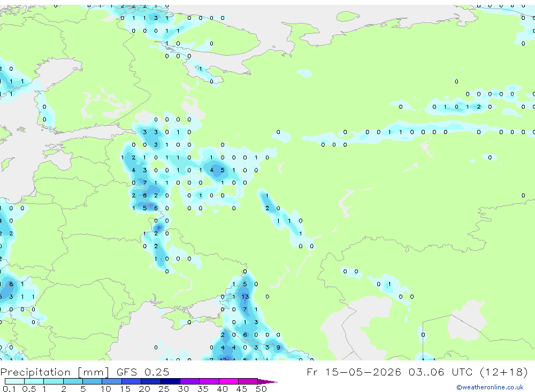Click the legend swatch between 10 and 15

click(112, 381)
